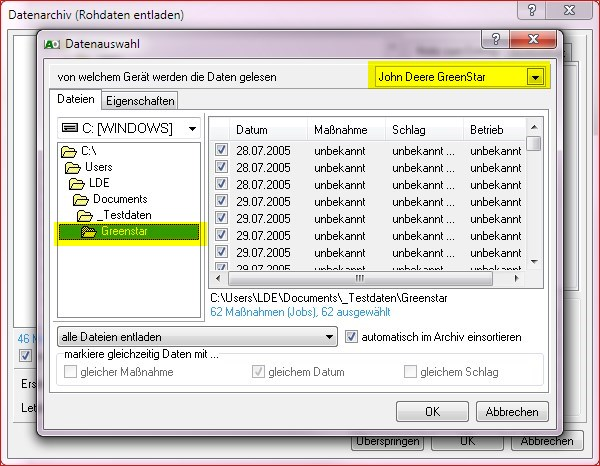
Task: Click the list's vertical scrollbar up arrow
Action: [x=534, y=127]
